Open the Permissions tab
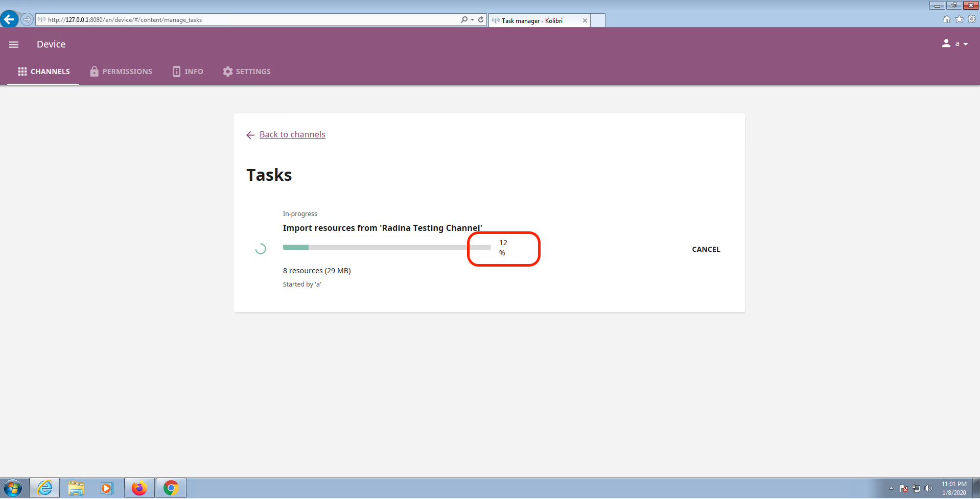 tap(121, 72)
